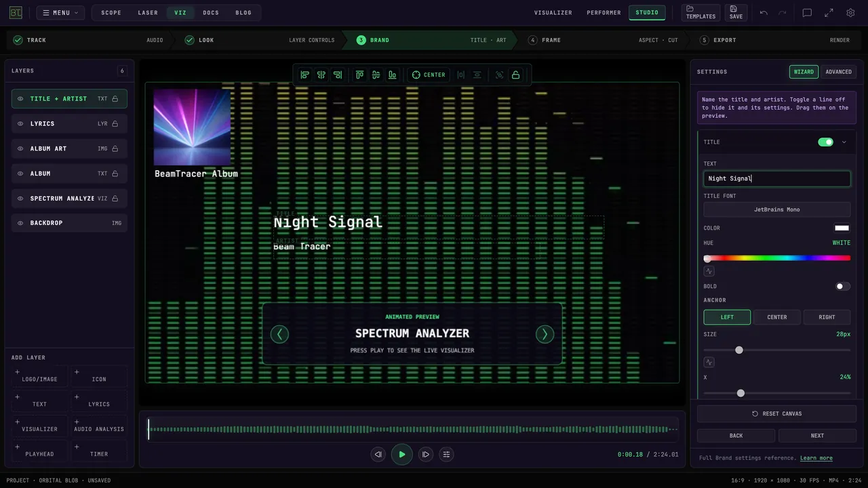This screenshot has height=488, width=868.
Task: Align selection to bottom edge
Action: click(x=392, y=75)
